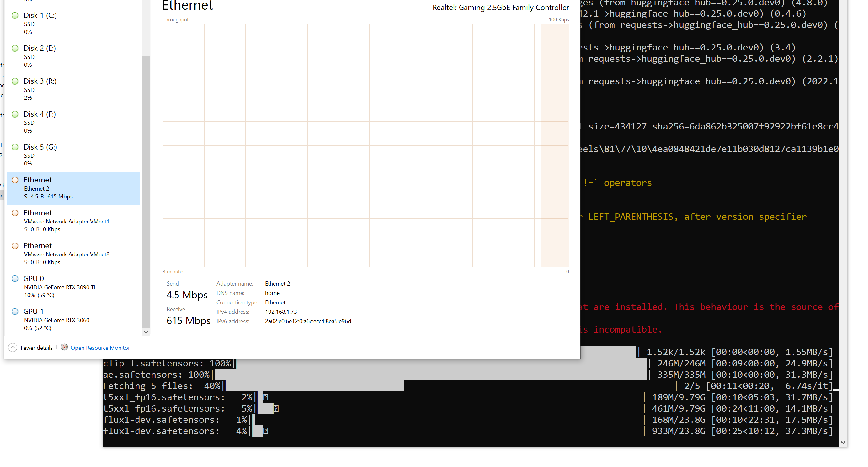Click the flux1-dev.safetensors 4% progress bar

[x=258, y=431]
